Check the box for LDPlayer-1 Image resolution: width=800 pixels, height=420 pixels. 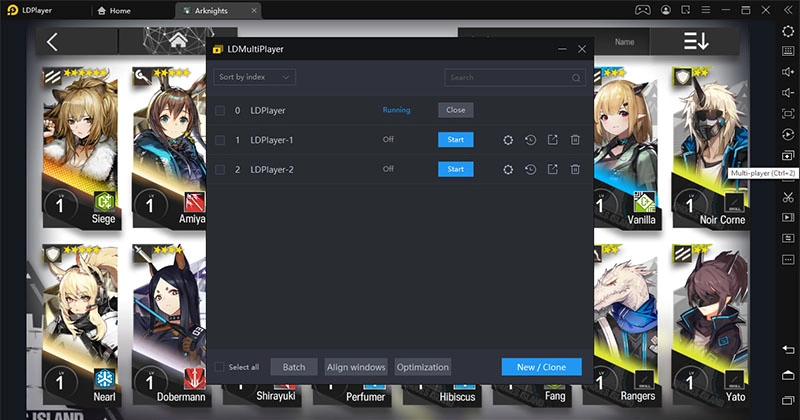click(220, 140)
